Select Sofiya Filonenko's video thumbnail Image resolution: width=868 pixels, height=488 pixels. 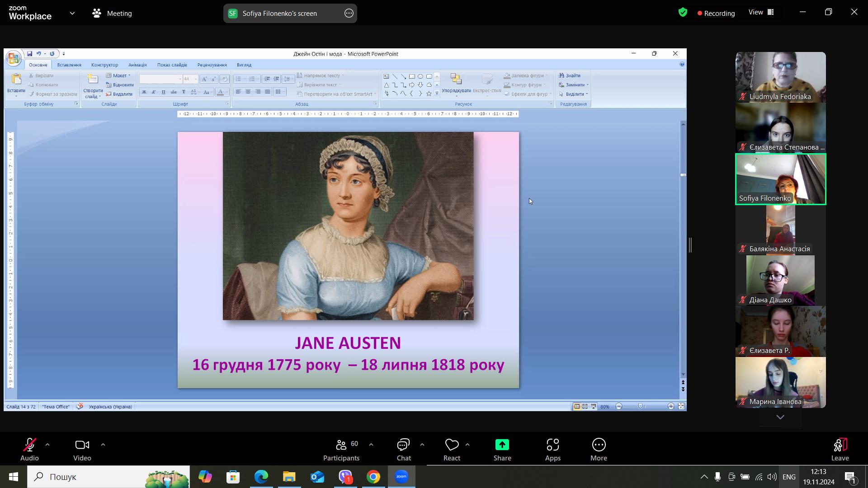pyautogui.click(x=780, y=179)
